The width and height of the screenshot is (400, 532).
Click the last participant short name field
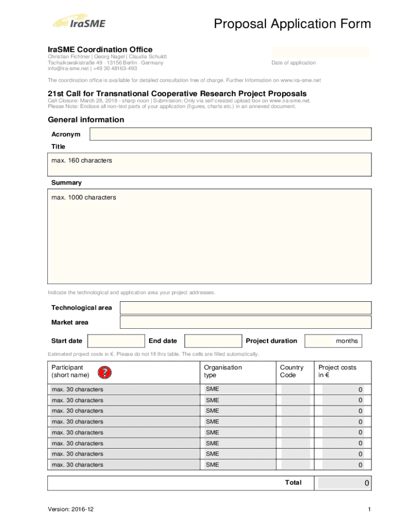(124, 465)
